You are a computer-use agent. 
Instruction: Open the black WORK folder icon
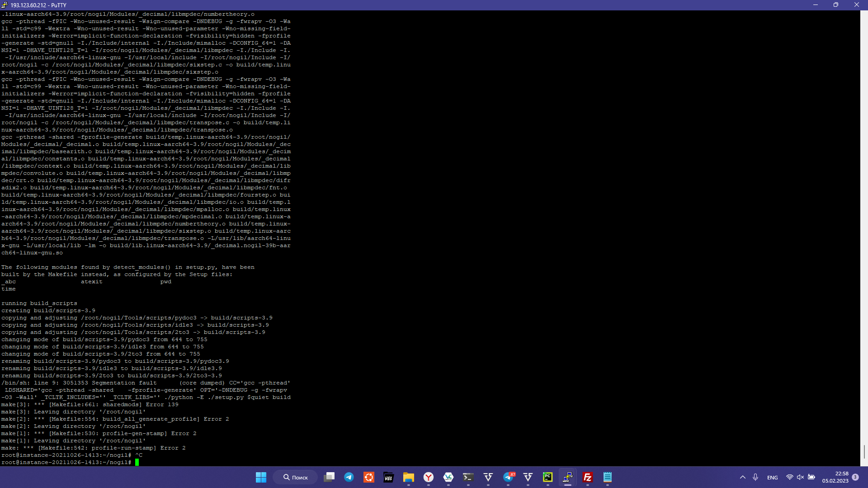pyautogui.click(x=388, y=477)
